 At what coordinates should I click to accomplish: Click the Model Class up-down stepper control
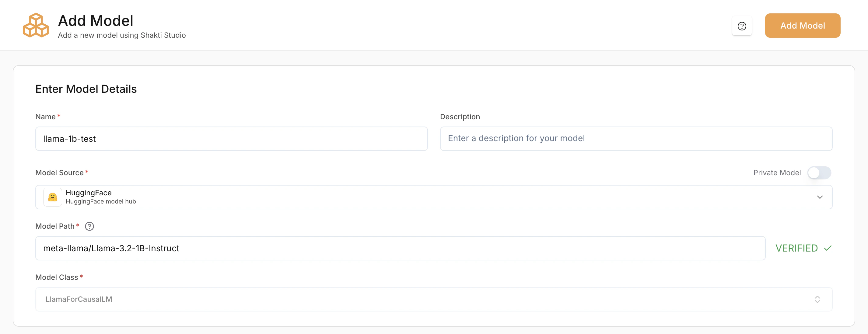pyautogui.click(x=817, y=299)
